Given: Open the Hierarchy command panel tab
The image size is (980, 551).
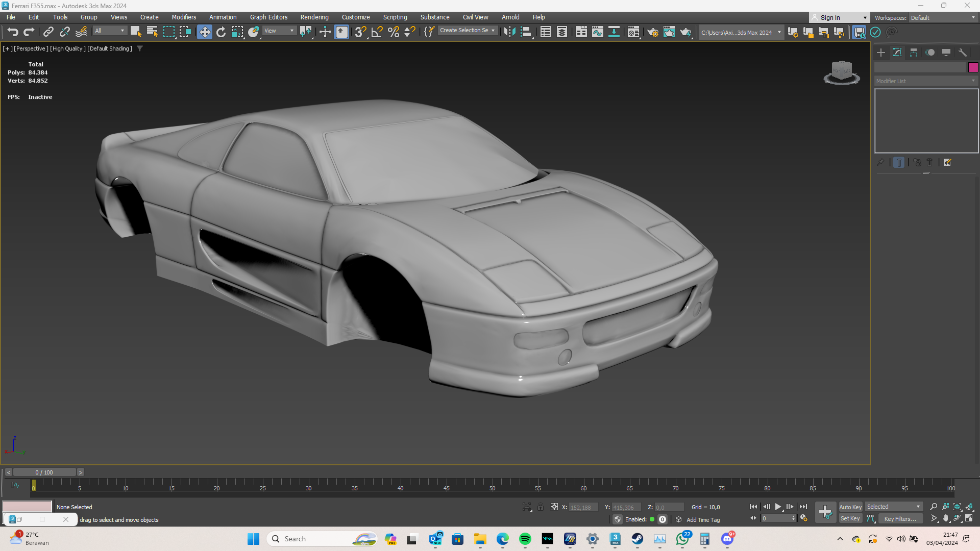Looking at the screenshot, I should 914,53.
